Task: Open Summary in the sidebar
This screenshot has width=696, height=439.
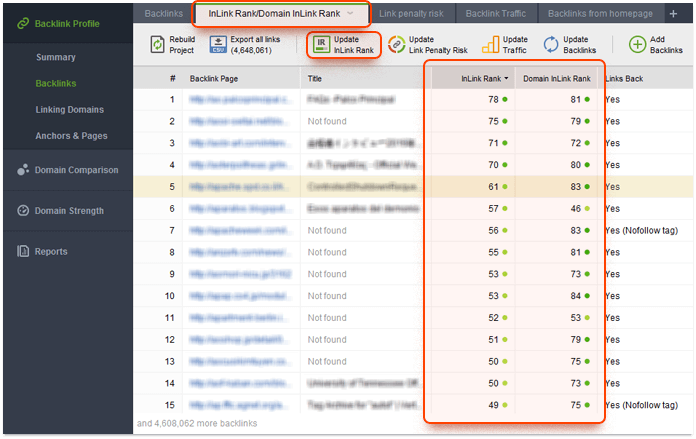Action: pyautogui.click(x=56, y=57)
